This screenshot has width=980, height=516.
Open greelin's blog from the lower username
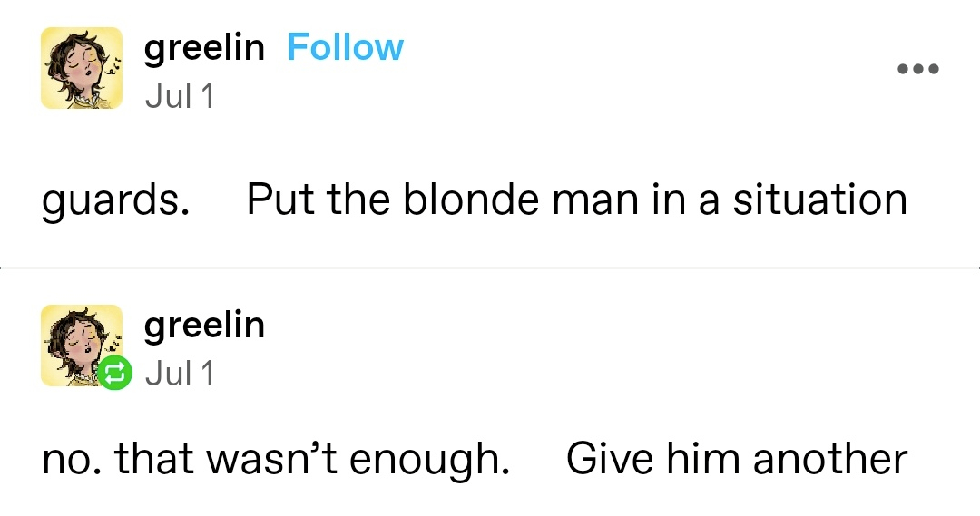coord(204,326)
